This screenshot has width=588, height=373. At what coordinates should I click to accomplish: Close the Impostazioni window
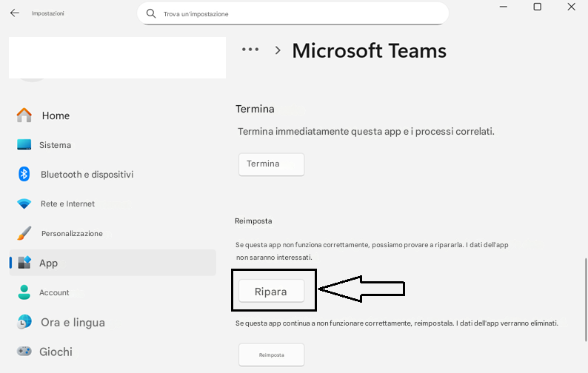571,7
